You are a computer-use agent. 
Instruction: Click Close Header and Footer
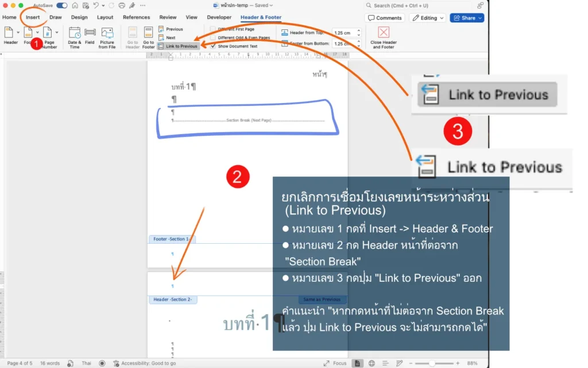[383, 37]
